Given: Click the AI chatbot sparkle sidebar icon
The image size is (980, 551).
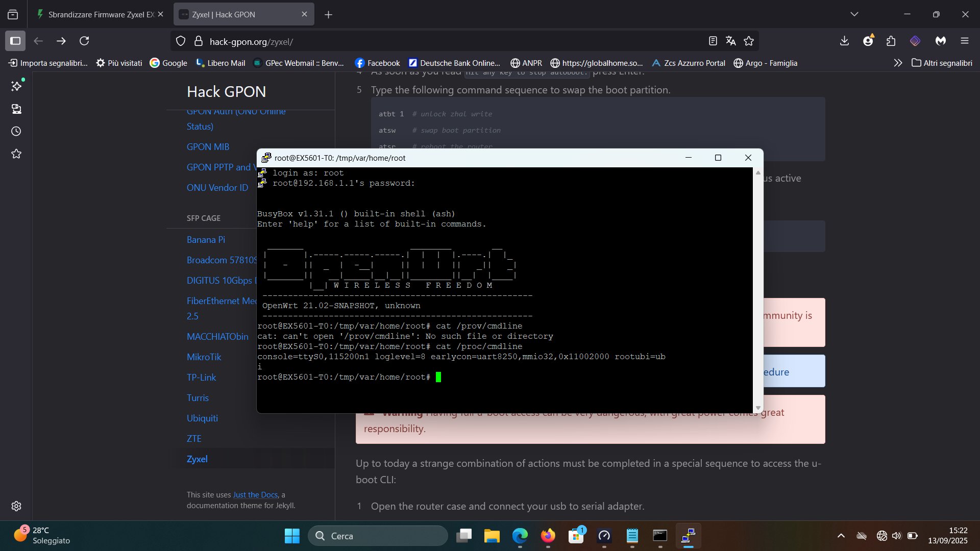Looking at the screenshot, I should [x=16, y=86].
